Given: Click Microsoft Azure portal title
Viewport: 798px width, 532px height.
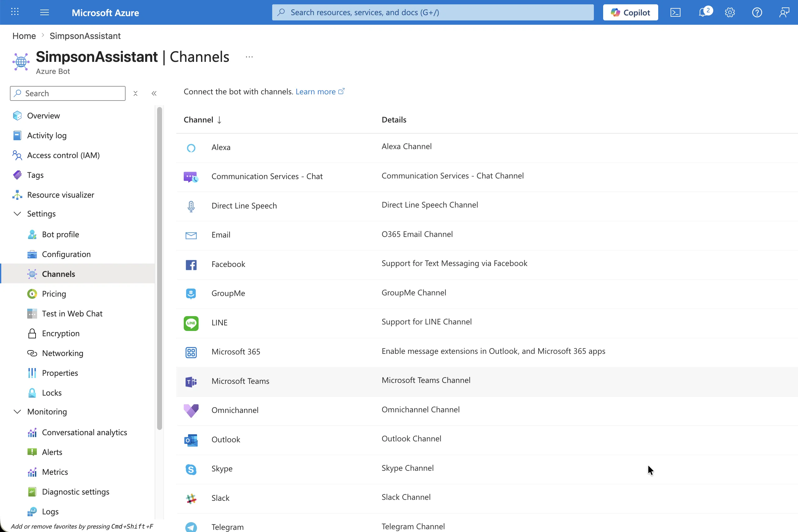Looking at the screenshot, I should click(x=105, y=13).
